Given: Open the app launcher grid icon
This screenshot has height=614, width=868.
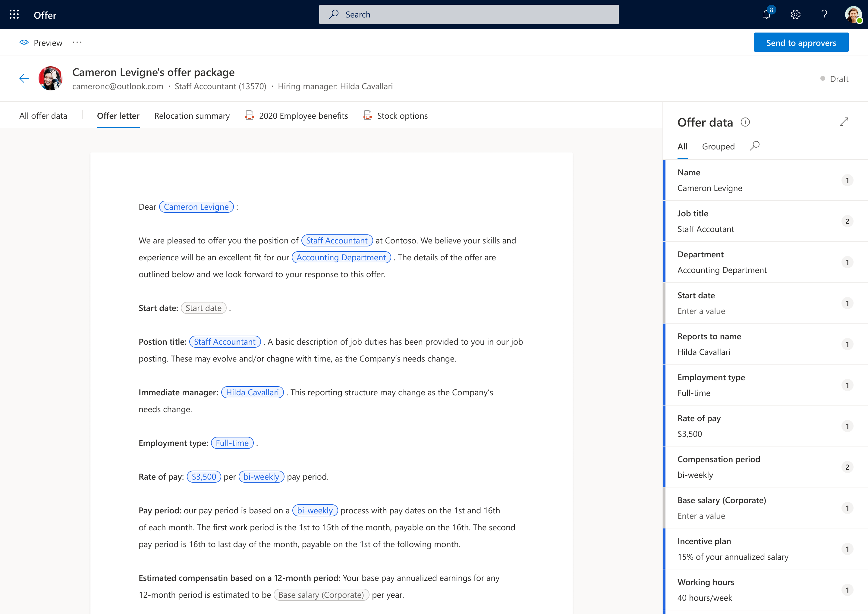Looking at the screenshot, I should point(14,15).
